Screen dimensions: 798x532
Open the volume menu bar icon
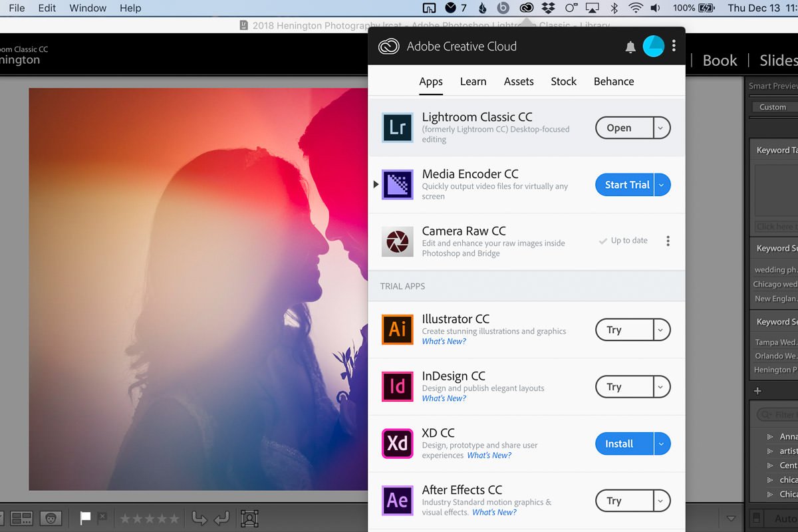[x=656, y=8]
